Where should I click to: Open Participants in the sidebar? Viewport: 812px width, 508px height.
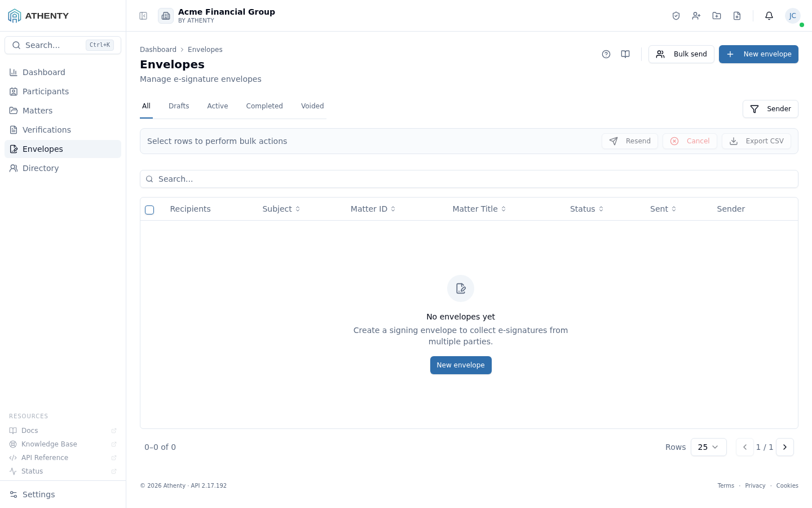click(x=63, y=91)
